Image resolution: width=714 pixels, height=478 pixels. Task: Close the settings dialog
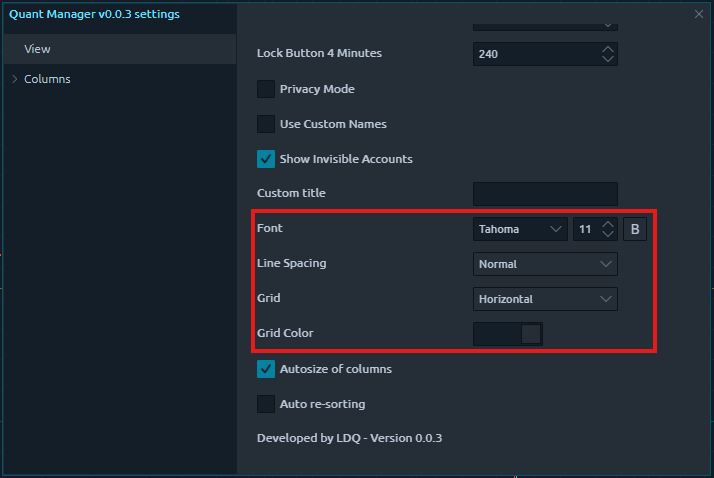698,14
